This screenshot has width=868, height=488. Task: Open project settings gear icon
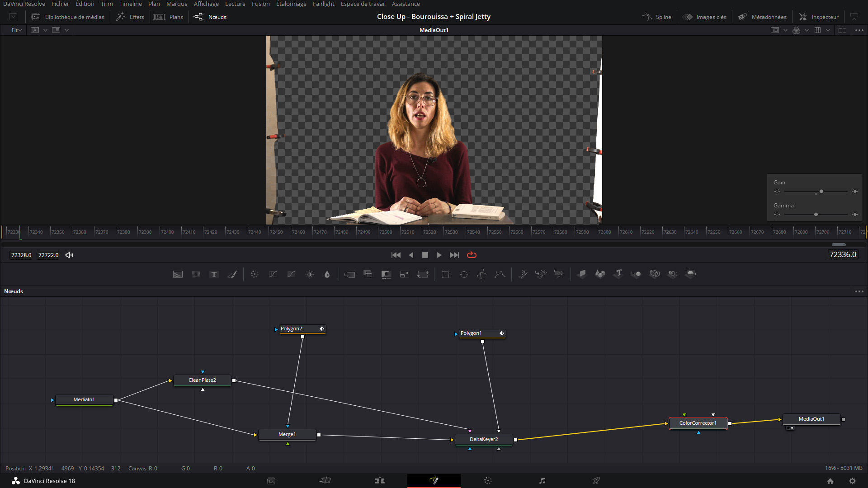click(x=852, y=481)
